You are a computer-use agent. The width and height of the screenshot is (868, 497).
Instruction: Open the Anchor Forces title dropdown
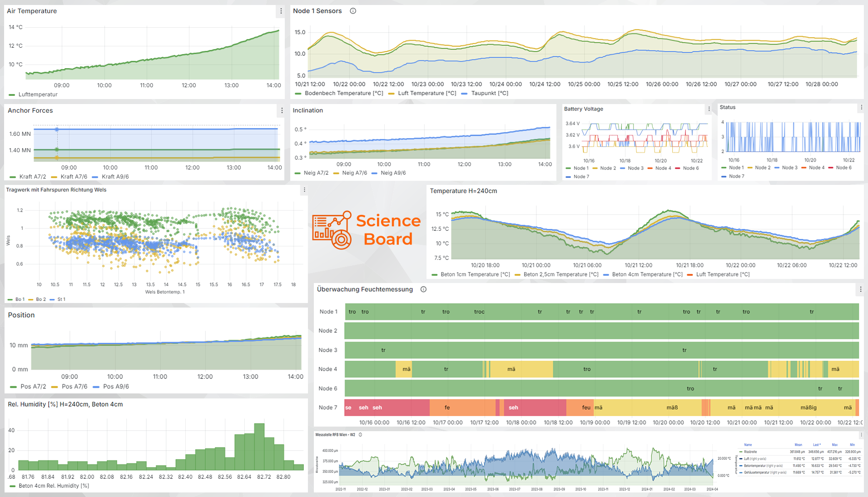pos(30,110)
